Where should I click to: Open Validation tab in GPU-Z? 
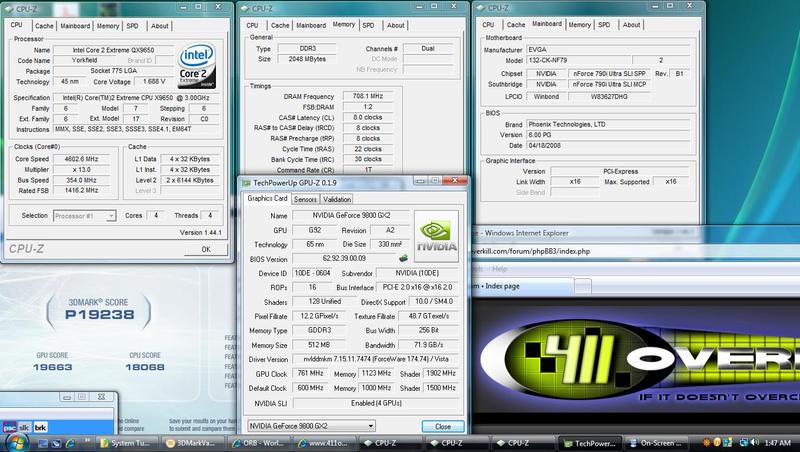coord(337,199)
